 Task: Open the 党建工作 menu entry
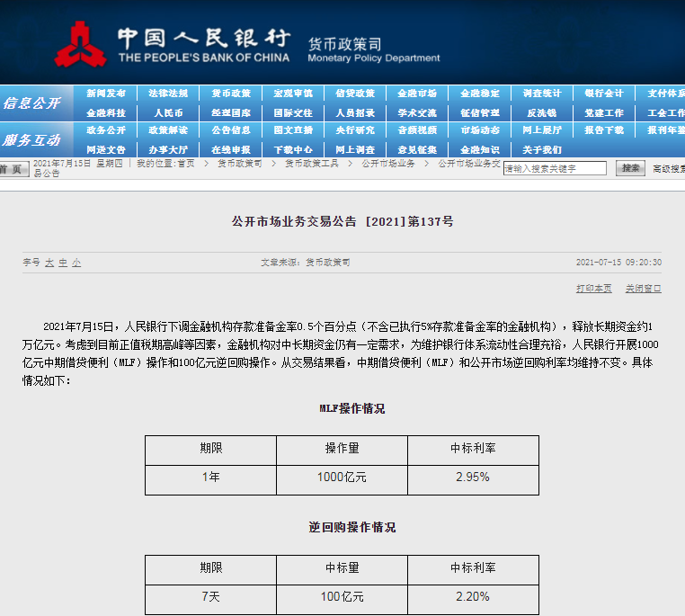[604, 113]
